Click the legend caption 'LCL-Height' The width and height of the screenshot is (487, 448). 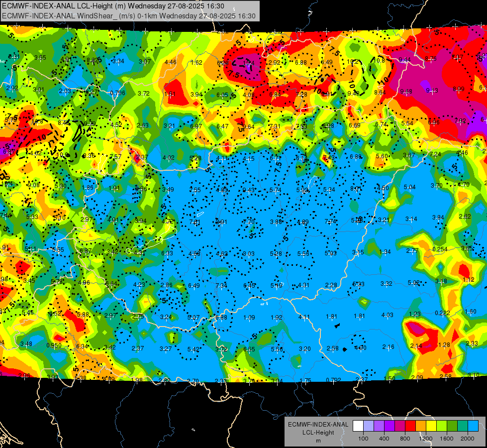[318, 433]
